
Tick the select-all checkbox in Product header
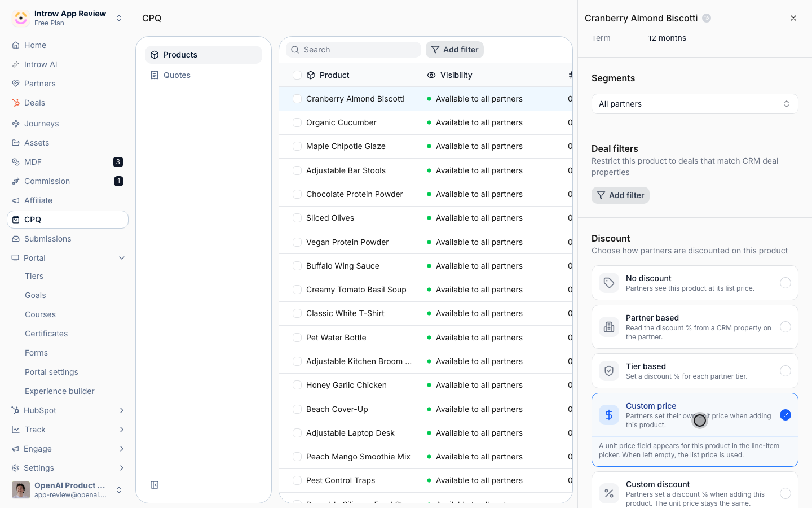tap(297, 75)
